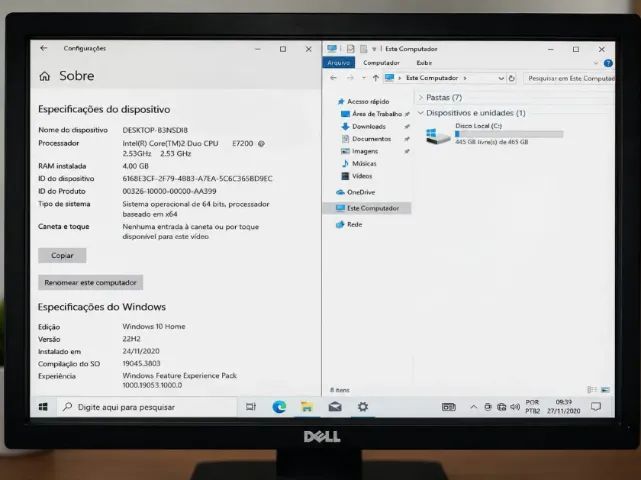Open the address bar history dropdown
Viewport: 641px width, 480px height.
pos(501,78)
